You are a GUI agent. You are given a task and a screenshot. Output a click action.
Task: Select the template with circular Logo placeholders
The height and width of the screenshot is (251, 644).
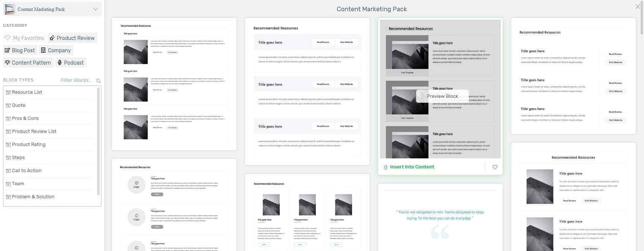pyautogui.click(x=174, y=205)
